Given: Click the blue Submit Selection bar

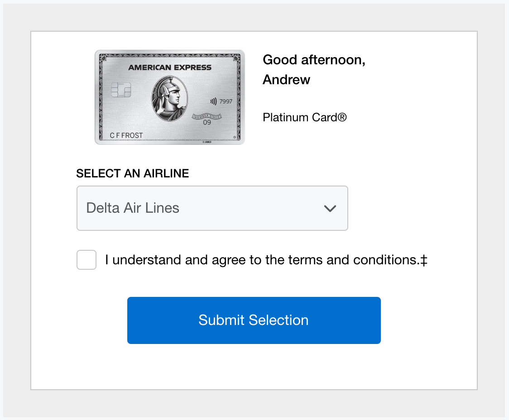Looking at the screenshot, I should [x=254, y=320].
